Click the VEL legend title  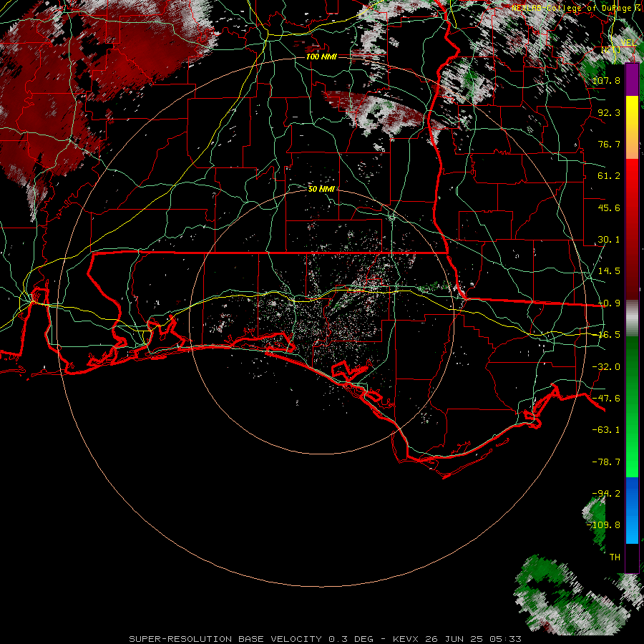[628, 43]
